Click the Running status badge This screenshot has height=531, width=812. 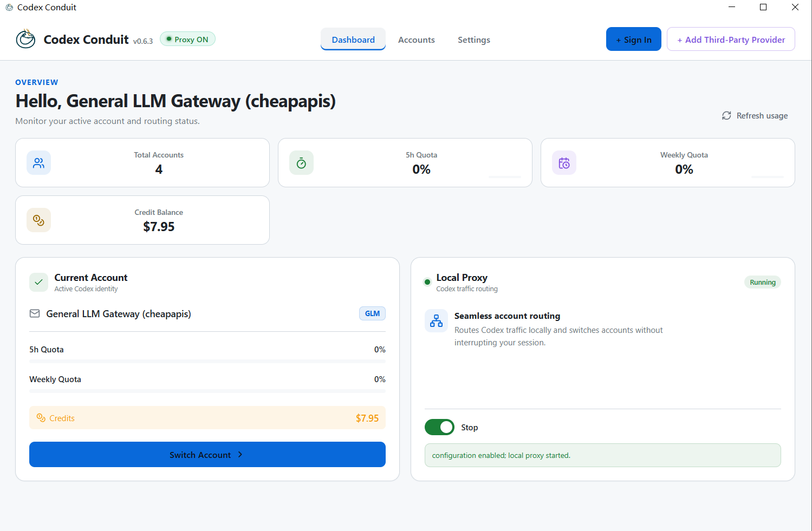[763, 282]
